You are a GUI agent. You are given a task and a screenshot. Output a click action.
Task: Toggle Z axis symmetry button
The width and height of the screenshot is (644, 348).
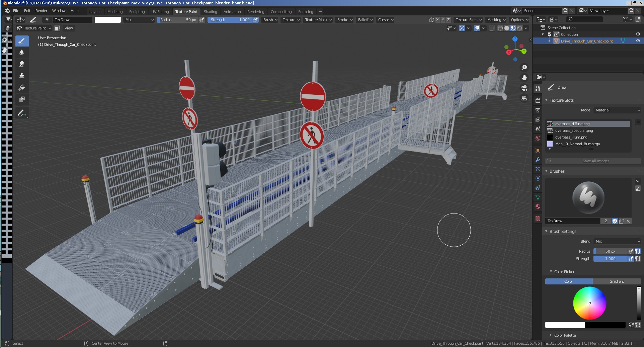[449, 20]
